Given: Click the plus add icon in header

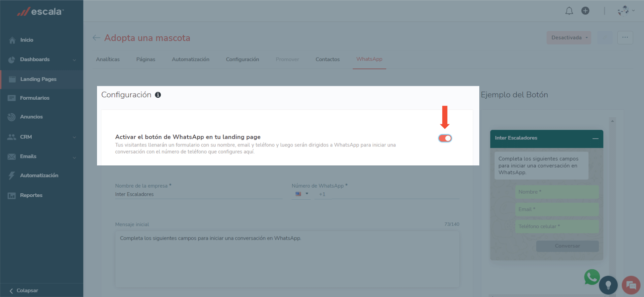Looking at the screenshot, I should (585, 11).
